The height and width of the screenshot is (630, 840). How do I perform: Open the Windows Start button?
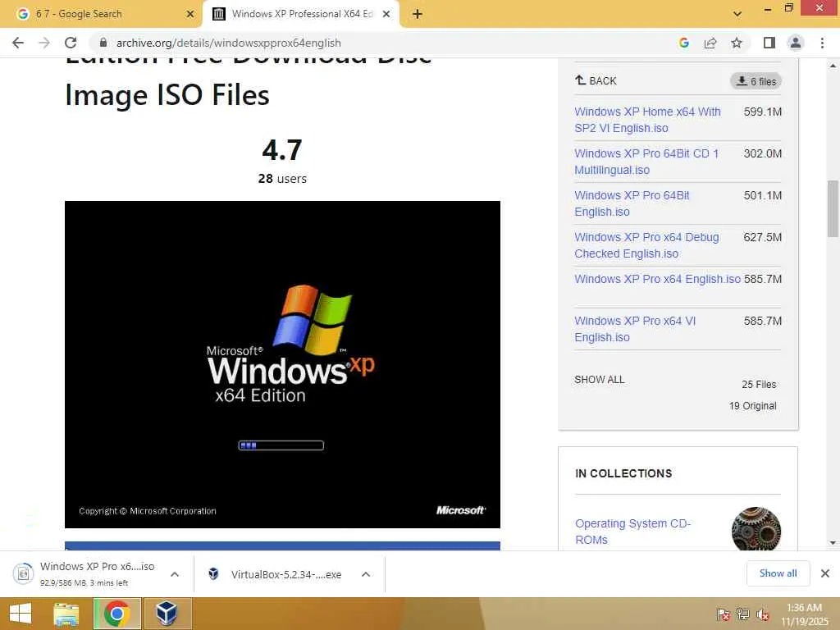[x=21, y=614]
